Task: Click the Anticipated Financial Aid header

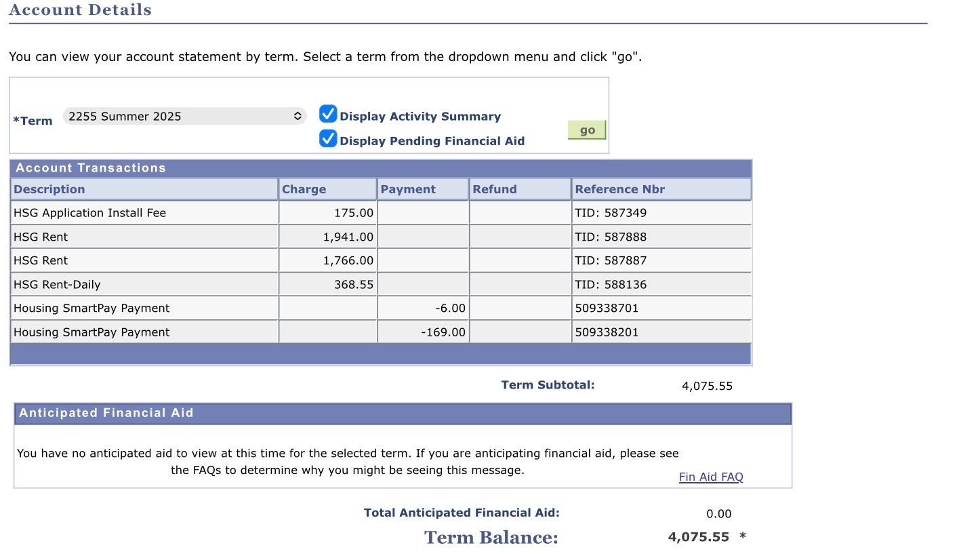Action: [x=403, y=414]
